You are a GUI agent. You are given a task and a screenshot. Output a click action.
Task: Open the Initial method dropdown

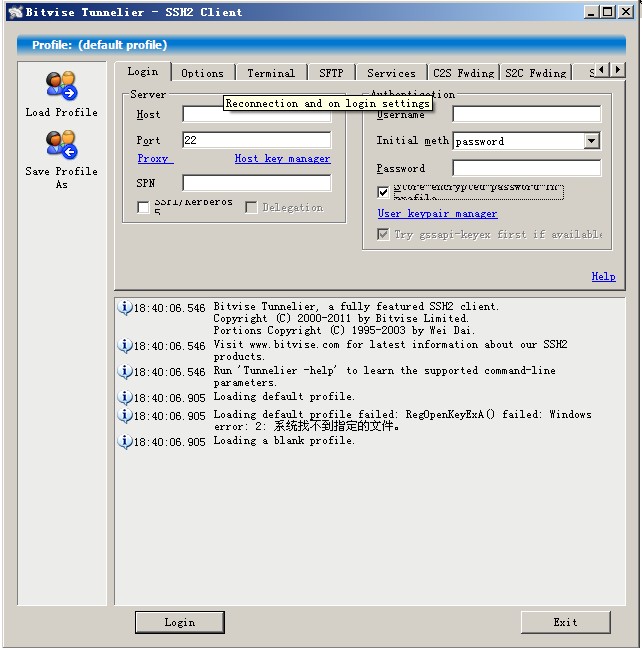pyautogui.click(x=592, y=141)
